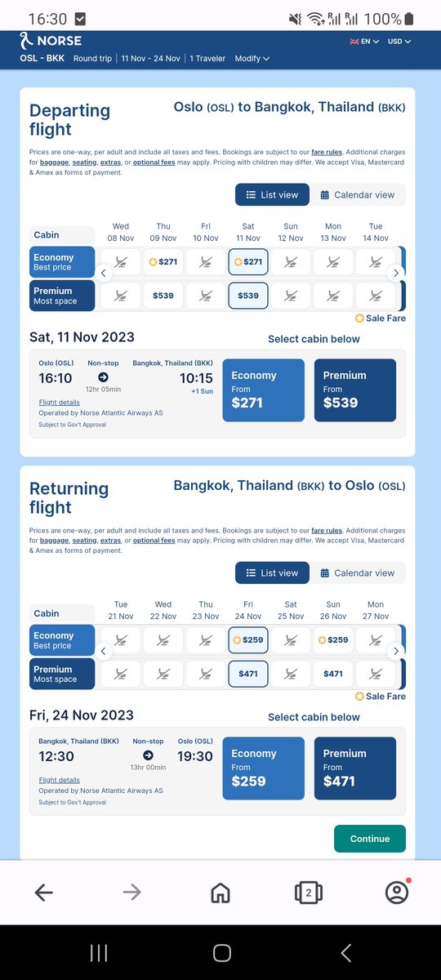Tap the Norse logo in the header
Image resolution: width=441 pixels, height=980 pixels.
pos(51,40)
